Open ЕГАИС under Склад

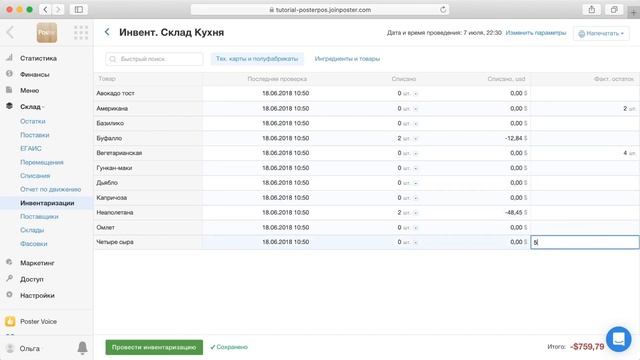pyautogui.click(x=31, y=149)
